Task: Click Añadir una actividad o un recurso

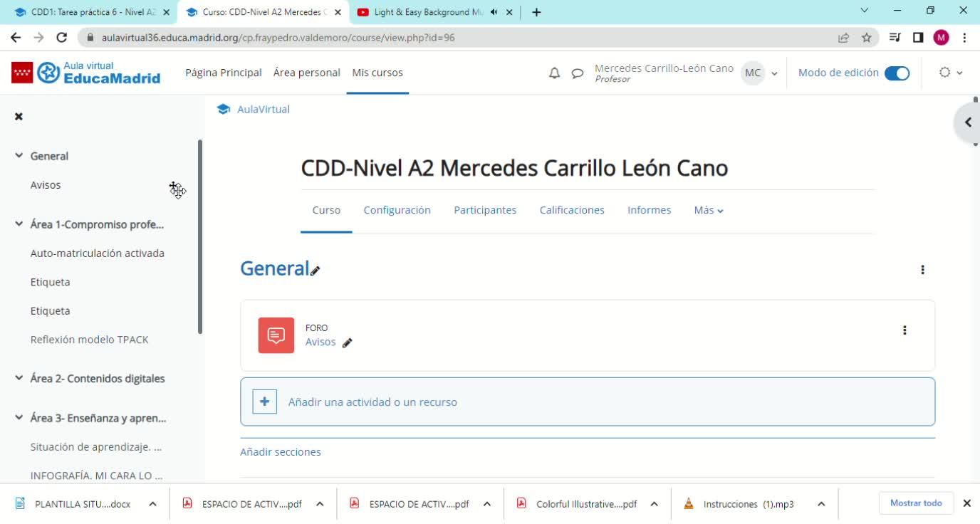Action: 372,402
